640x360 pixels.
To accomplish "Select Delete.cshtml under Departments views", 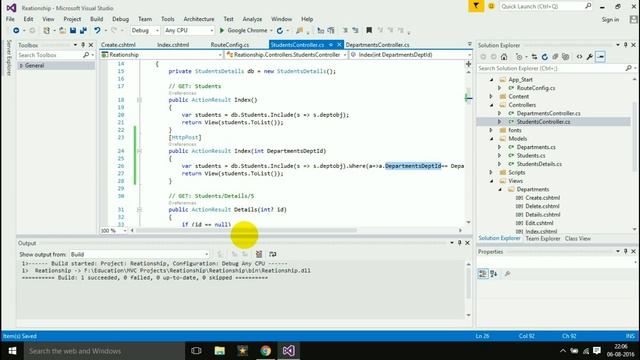I will [x=542, y=207].
